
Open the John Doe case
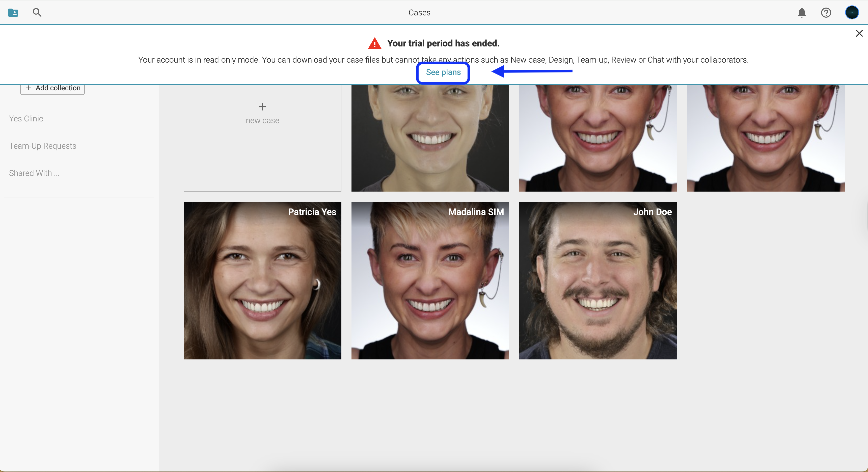coord(598,280)
